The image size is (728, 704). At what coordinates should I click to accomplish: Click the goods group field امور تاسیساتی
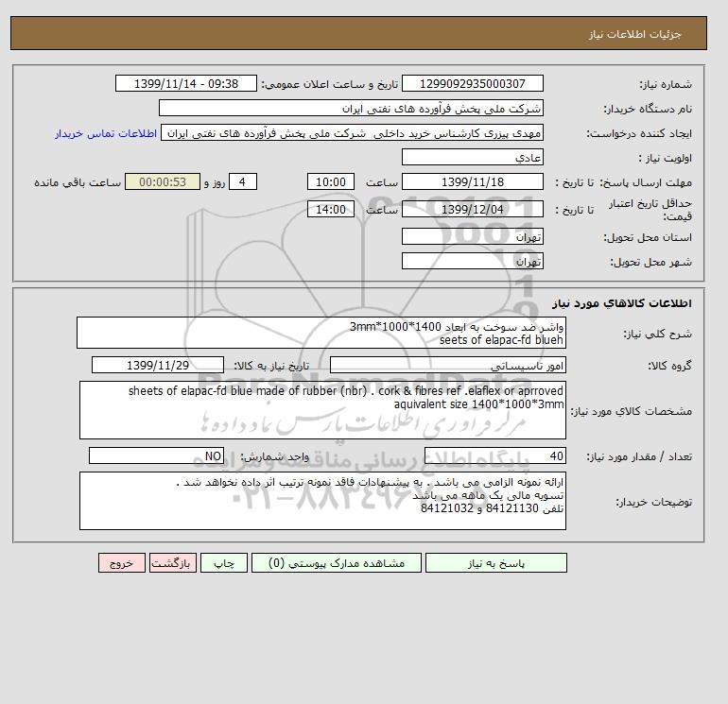[x=447, y=365]
